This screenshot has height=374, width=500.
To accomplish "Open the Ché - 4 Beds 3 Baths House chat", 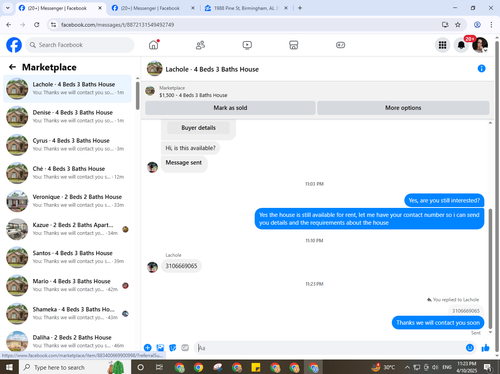I will (x=67, y=173).
